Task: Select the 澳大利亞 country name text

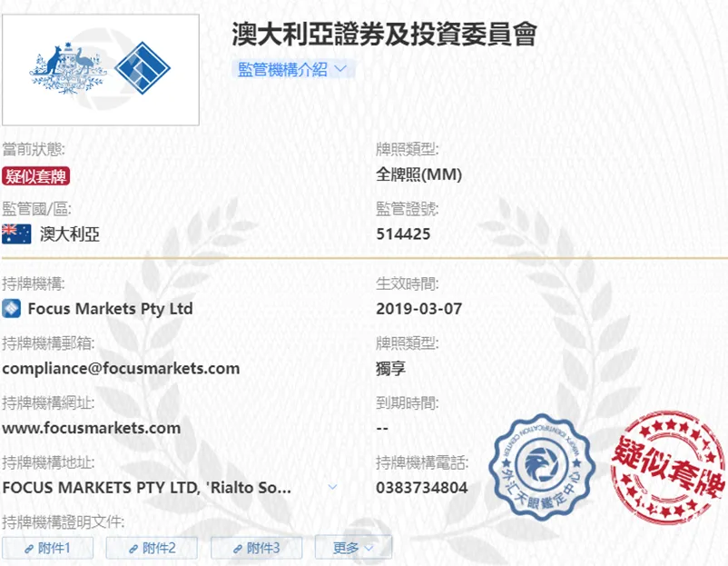Action: 70,234
